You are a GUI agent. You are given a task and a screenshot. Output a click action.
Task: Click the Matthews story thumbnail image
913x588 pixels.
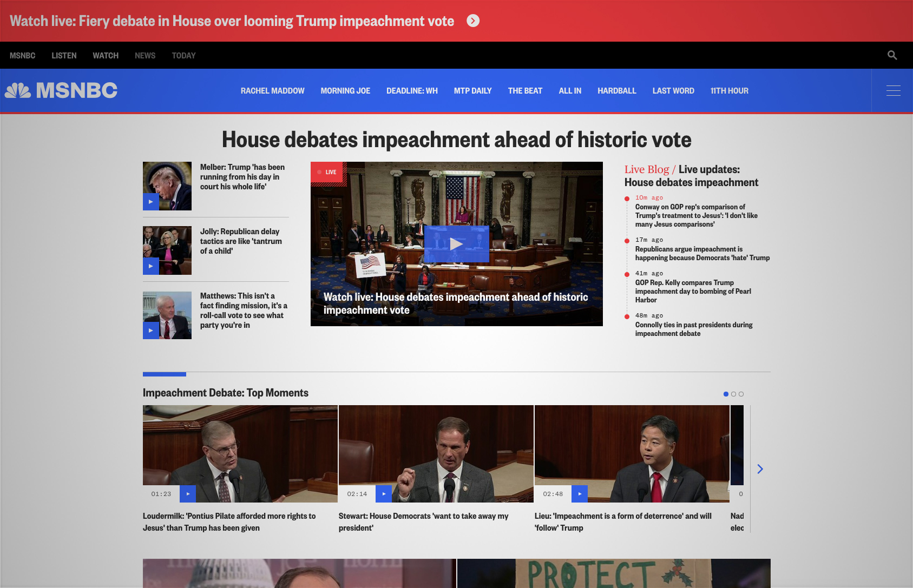[167, 315]
